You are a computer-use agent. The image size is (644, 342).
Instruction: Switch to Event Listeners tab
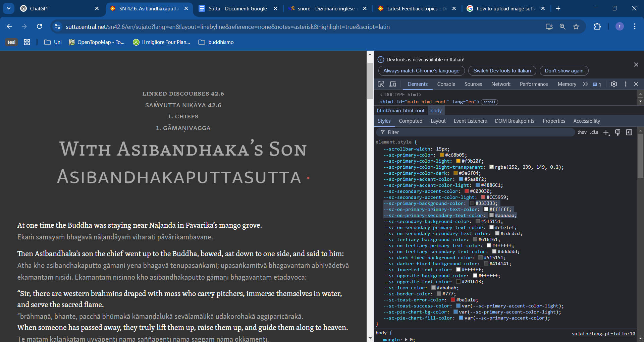470,121
